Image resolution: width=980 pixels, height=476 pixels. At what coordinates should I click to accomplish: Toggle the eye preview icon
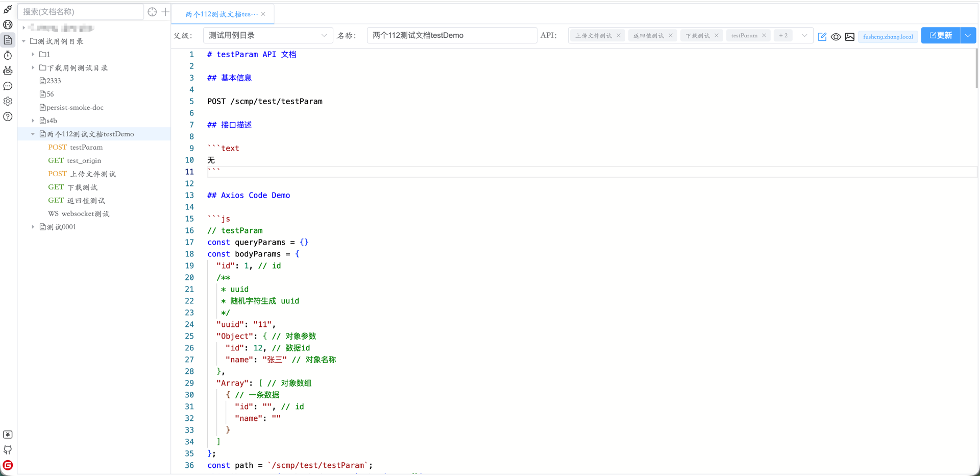click(836, 36)
